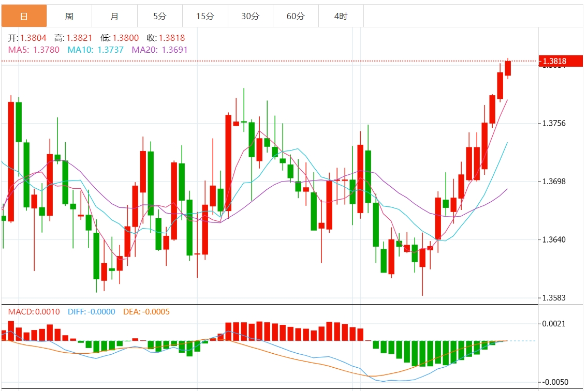Click the high price value 1.3821
Viewport: 588px width, 391px height.
[x=79, y=38]
